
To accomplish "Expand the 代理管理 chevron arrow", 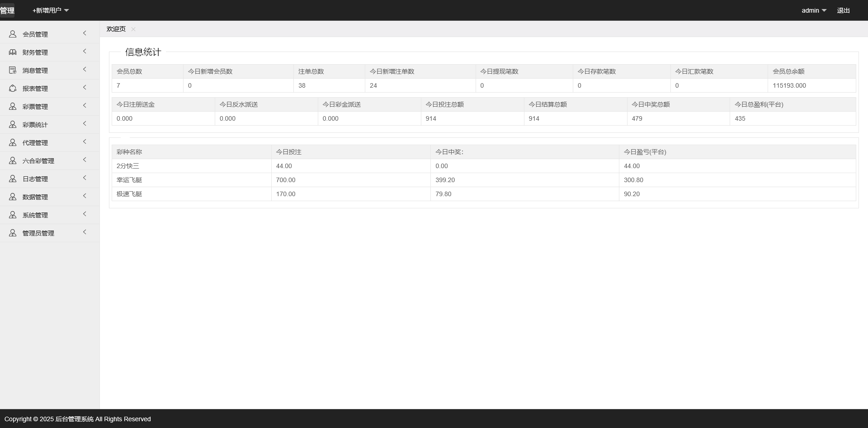I will (x=85, y=142).
